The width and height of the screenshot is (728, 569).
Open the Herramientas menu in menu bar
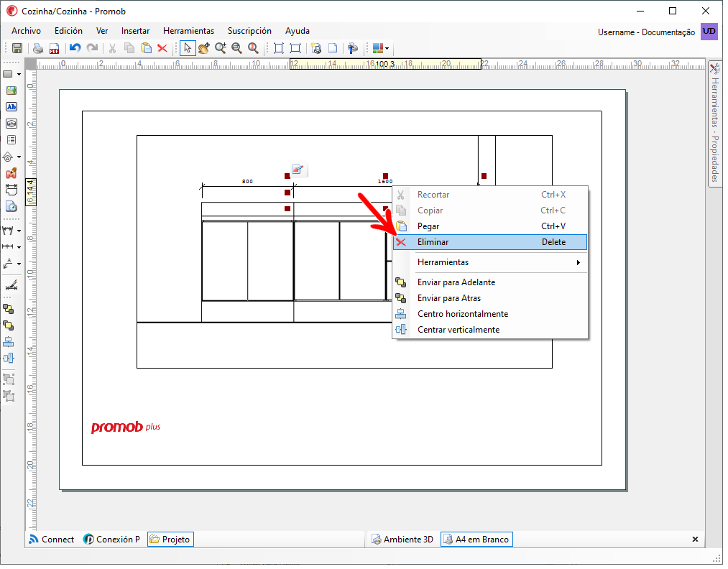pyautogui.click(x=188, y=31)
